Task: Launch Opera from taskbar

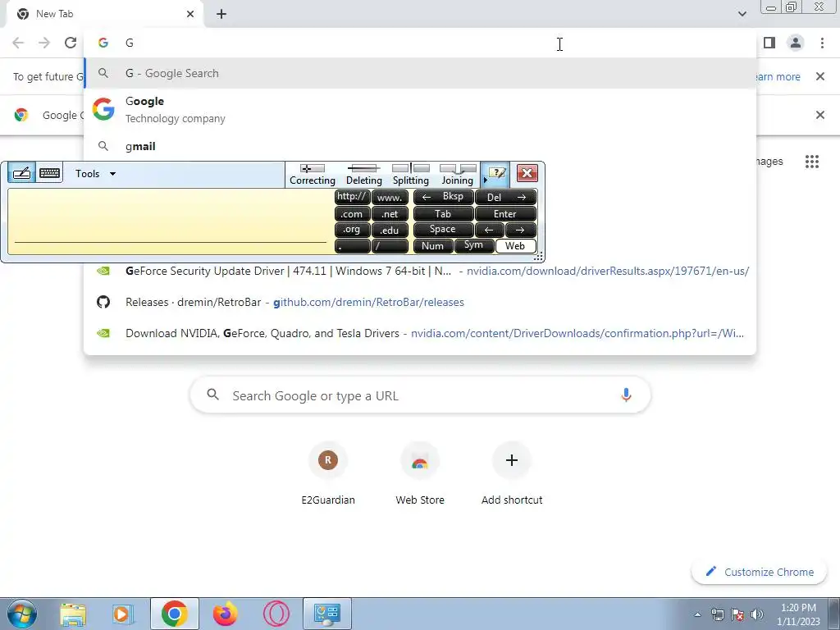Action: tap(276, 614)
